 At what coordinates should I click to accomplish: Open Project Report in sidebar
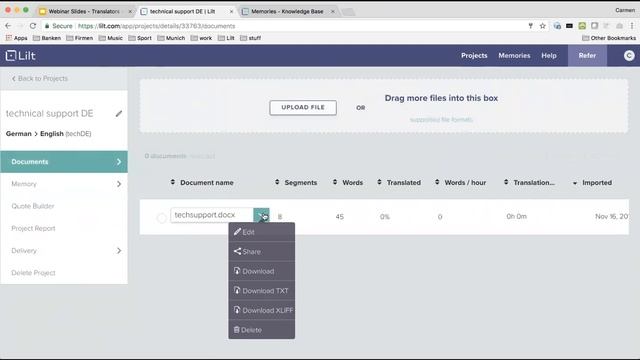coord(33,229)
